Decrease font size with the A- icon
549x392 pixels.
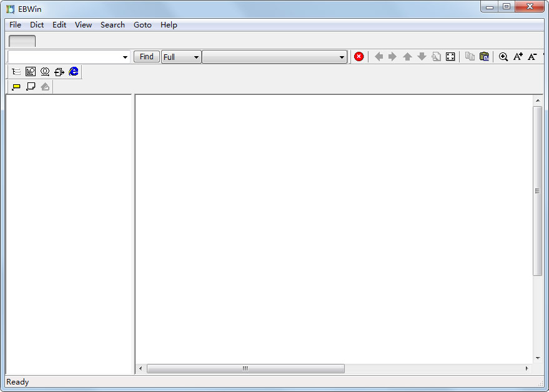coord(532,56)
